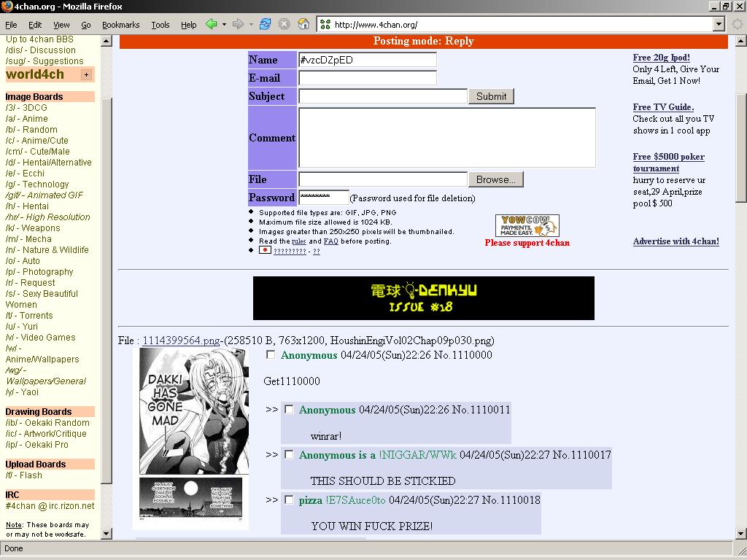Select the checkbox beside pizza's reply
747x560 pixels.
point(289,500)
